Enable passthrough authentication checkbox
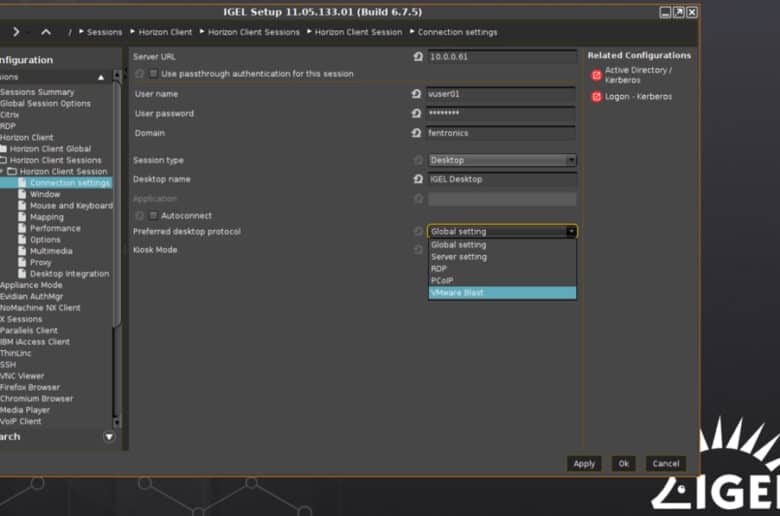Image resolution: width=780 pixels, height=516 pixels. (153, 74)
